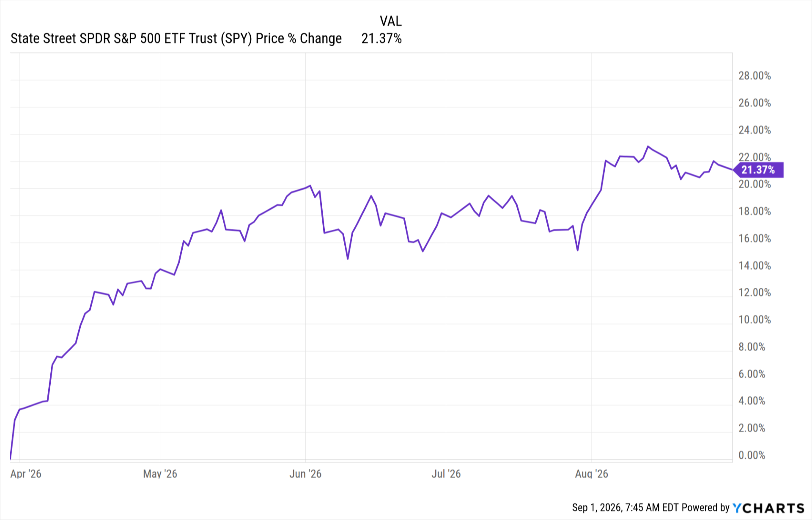Click the early June peak of the line
This screenshot has height=520, width=812.
click(x=310, y=185)
